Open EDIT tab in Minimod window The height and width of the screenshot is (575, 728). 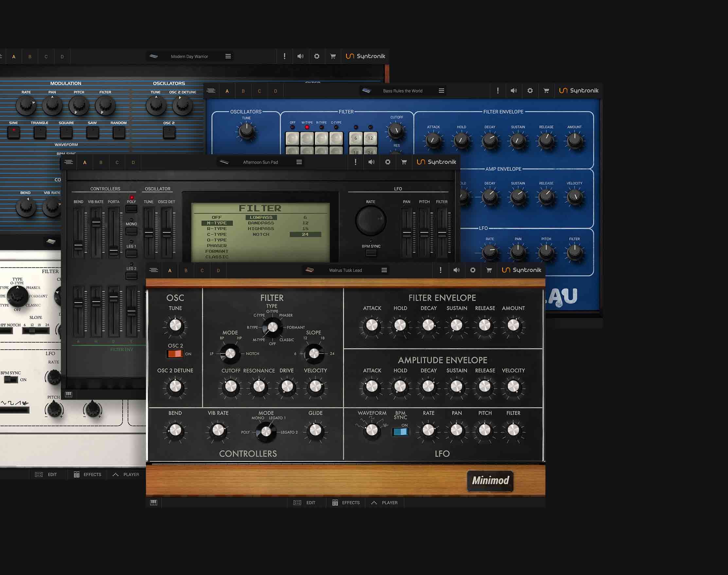coord(305,503)
